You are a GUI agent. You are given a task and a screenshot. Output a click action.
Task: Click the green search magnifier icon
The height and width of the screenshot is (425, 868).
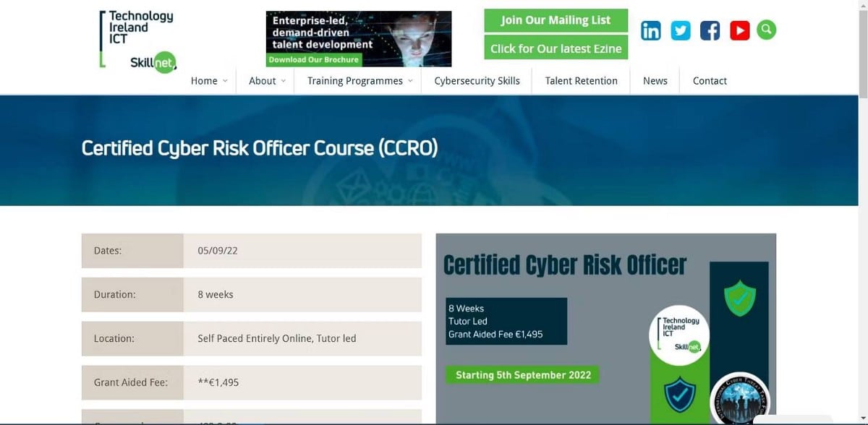click(x=766, y=30)
